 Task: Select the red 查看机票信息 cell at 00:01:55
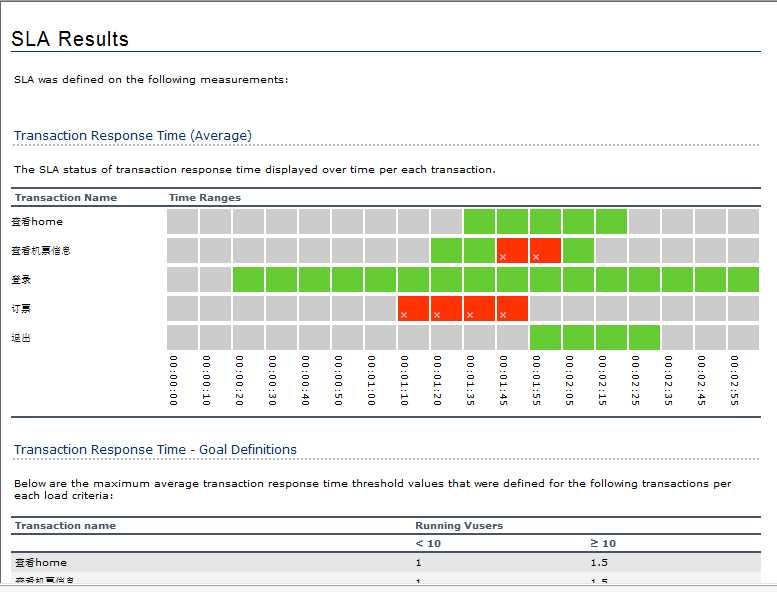[x=545, y=251]
